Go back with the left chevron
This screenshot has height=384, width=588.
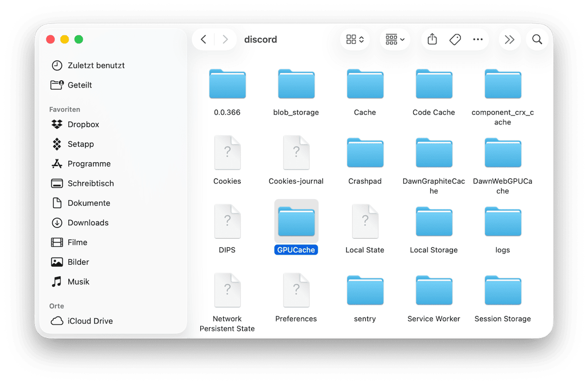(204, 40)
